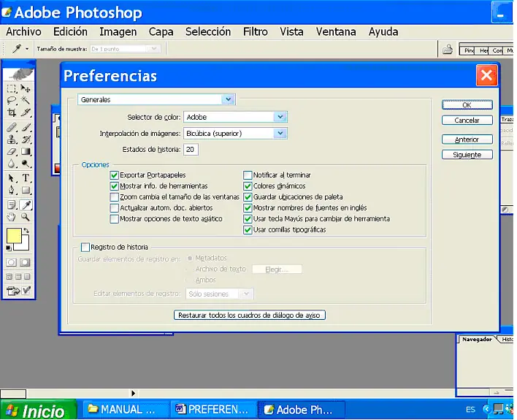Select the History Brush tool

pyautogui.click(x=26, y=140)
